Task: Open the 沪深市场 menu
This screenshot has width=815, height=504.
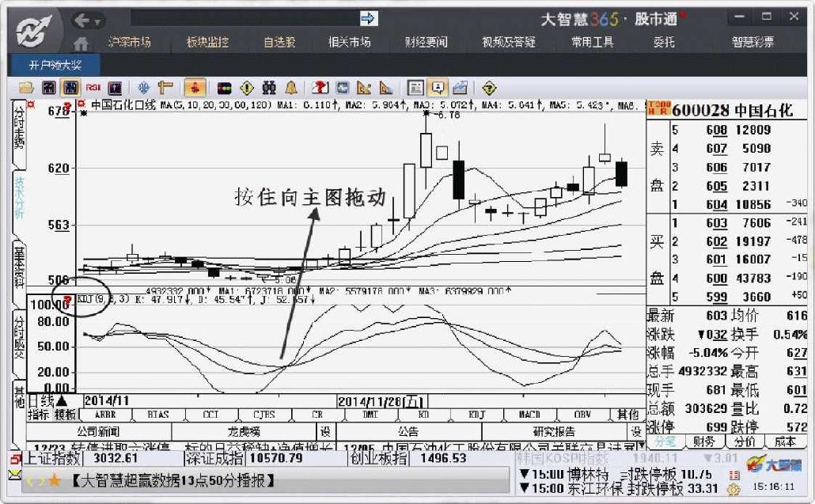Action: 130,42
